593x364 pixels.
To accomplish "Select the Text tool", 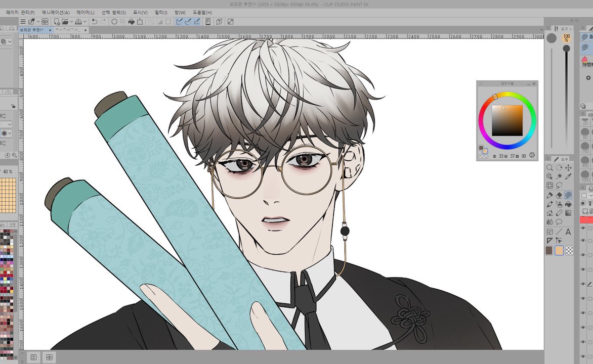I will pos(569,231).
